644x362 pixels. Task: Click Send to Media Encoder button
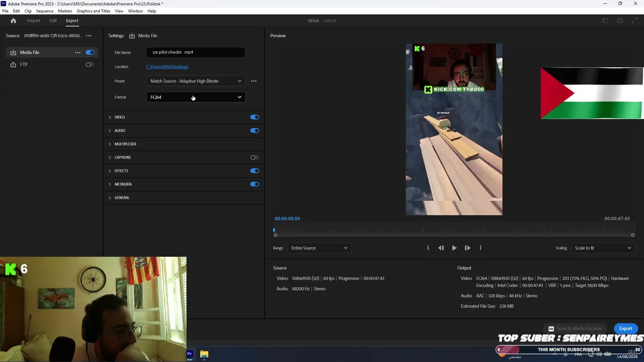(575, 329)
